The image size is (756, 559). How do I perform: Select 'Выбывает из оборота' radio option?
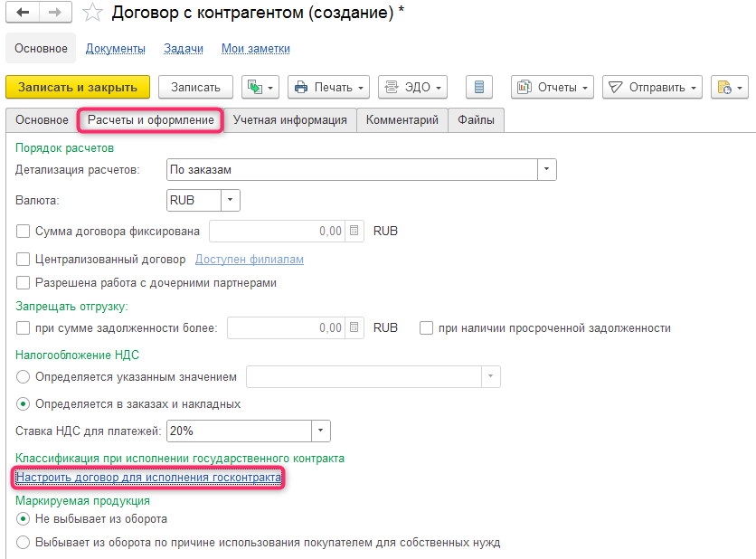[x=24, y=543]
